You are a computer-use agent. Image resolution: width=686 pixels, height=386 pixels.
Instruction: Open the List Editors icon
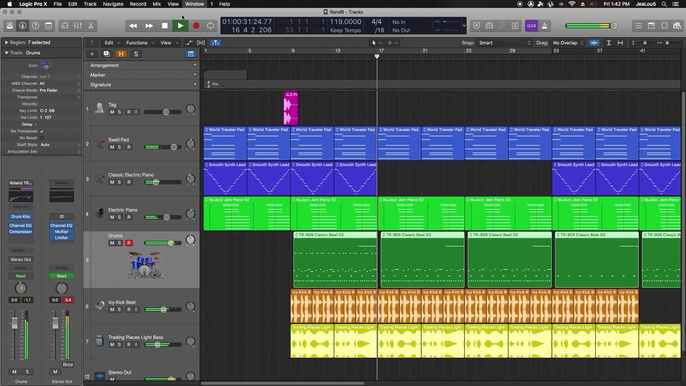pos(638,26)
